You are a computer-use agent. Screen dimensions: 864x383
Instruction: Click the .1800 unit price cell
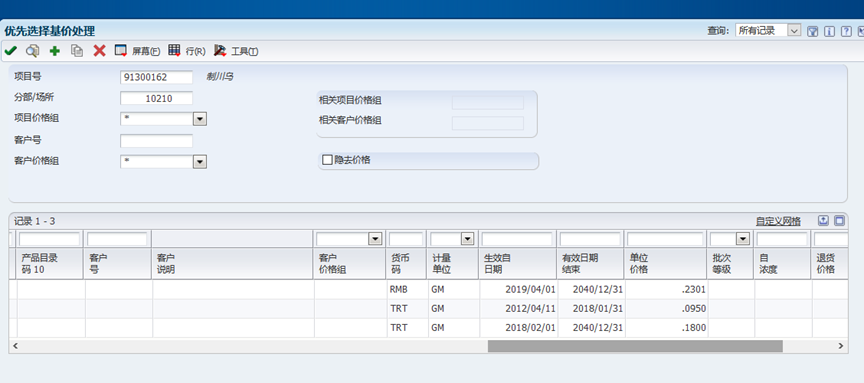666,327
